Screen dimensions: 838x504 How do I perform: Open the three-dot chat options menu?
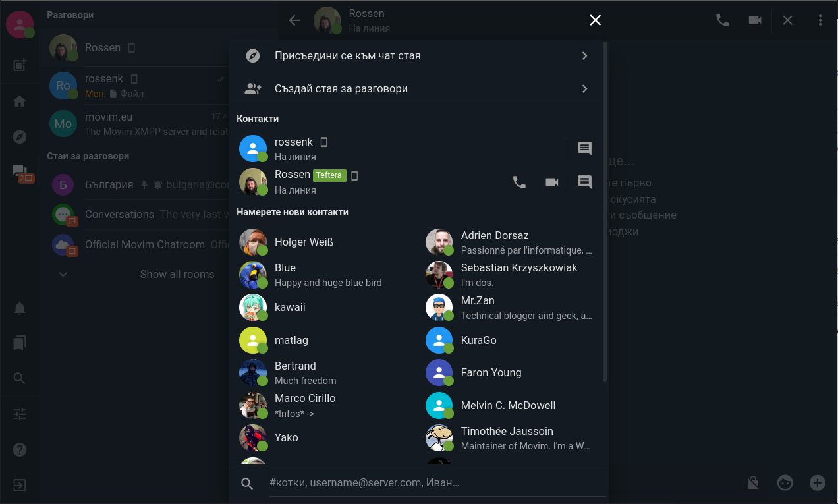[820, 20]
